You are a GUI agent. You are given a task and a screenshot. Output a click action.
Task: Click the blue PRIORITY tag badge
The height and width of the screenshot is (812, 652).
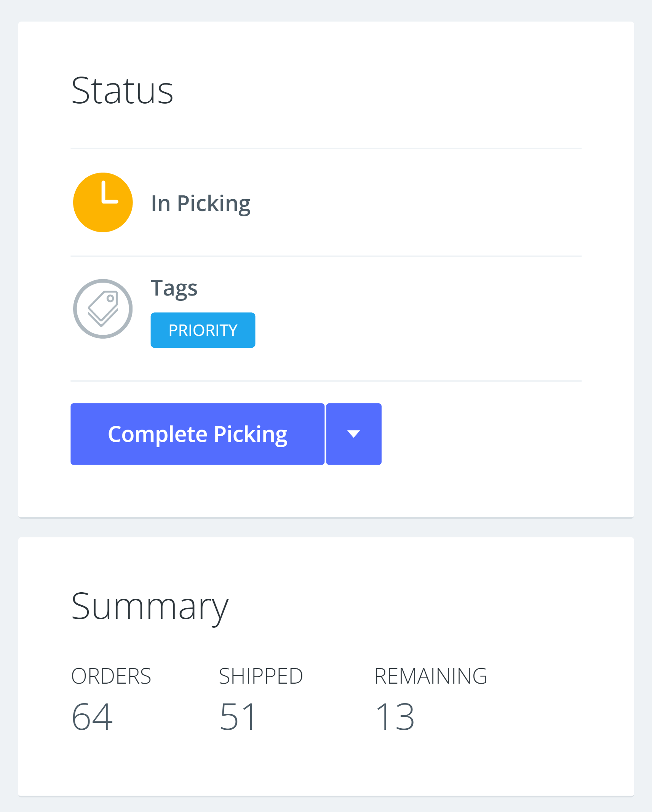[203, 330]
